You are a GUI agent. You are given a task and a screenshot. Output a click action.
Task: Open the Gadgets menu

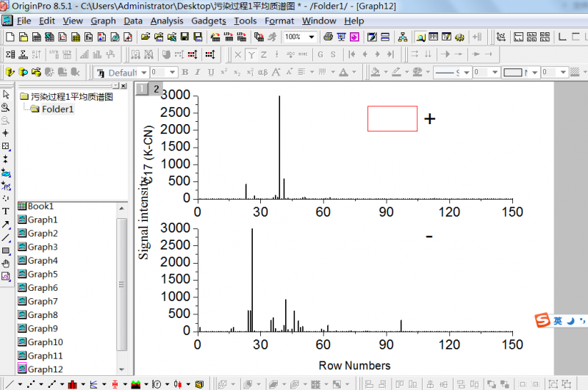tap(209, 21)
